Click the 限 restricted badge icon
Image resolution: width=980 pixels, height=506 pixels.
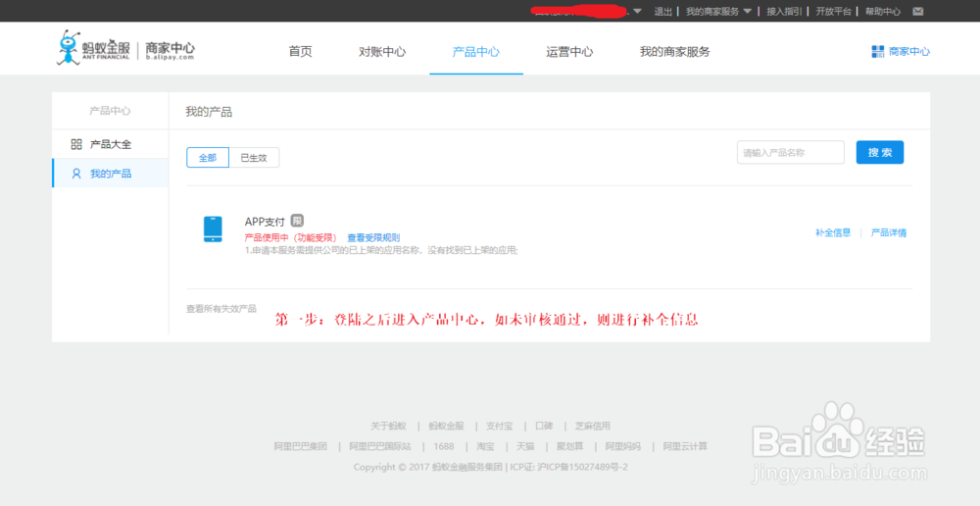point(298,221)
